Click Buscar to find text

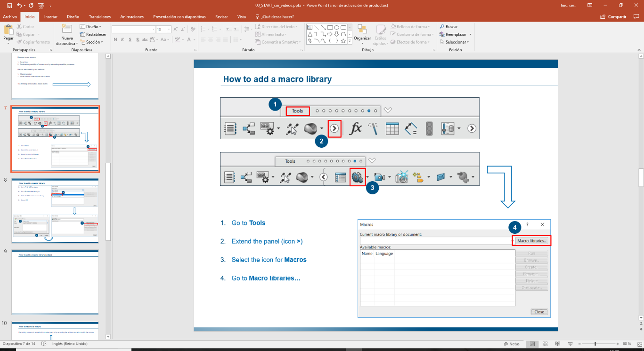click(448, 27)
